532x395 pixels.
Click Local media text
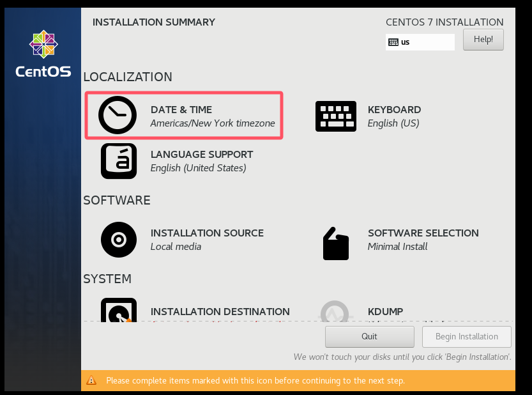(176, 247)
